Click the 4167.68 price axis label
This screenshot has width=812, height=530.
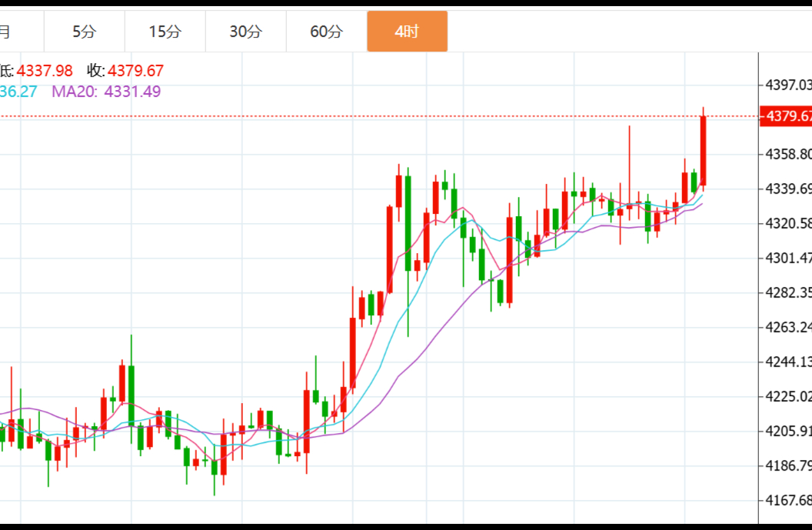[x=787, y=500]
